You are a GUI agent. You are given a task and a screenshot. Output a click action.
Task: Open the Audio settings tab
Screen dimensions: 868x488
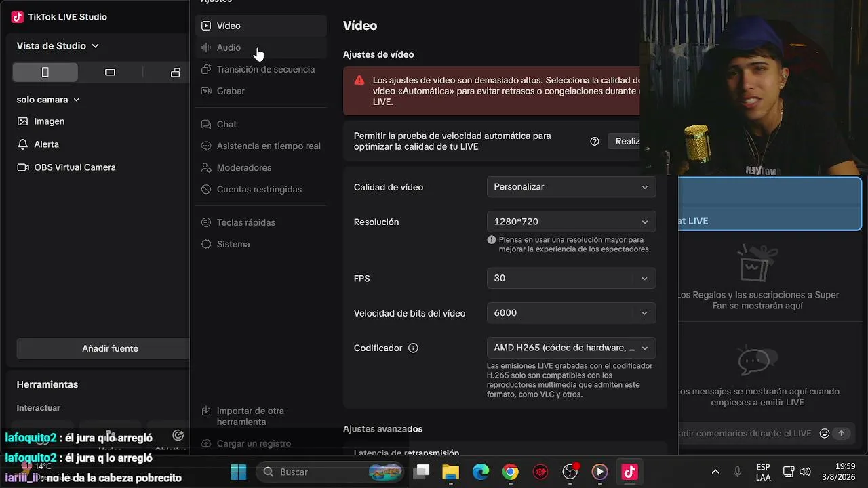click(261, 47)
